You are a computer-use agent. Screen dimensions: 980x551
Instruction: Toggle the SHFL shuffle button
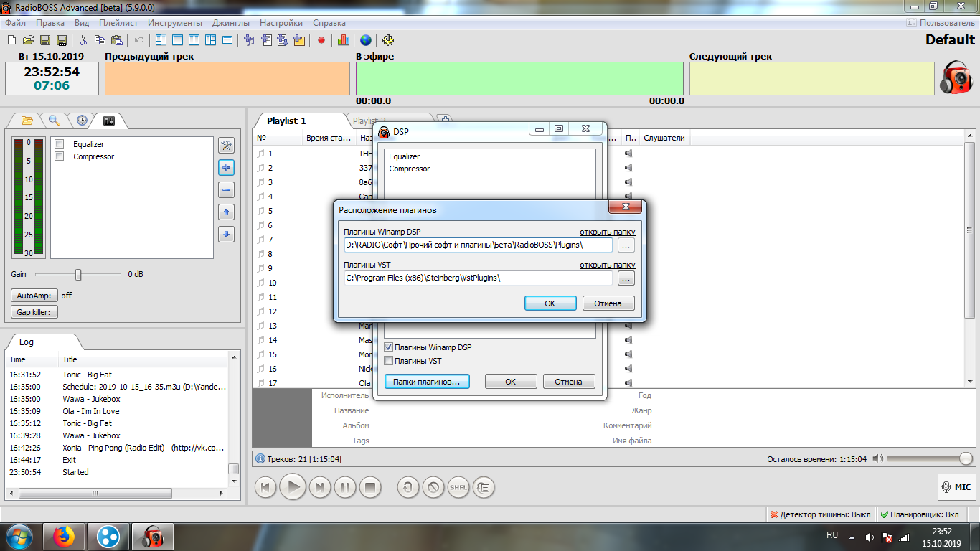(x=458, y=488)
